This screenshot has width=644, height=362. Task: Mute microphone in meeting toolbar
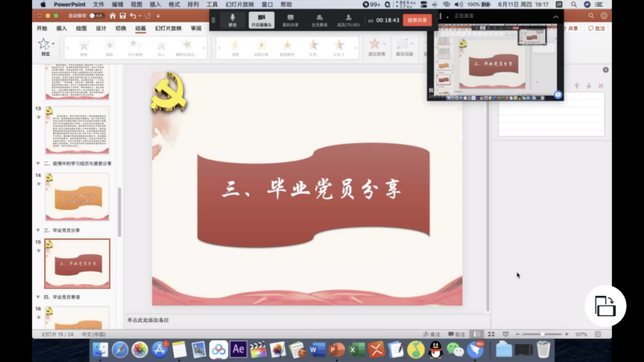(232, 19)
